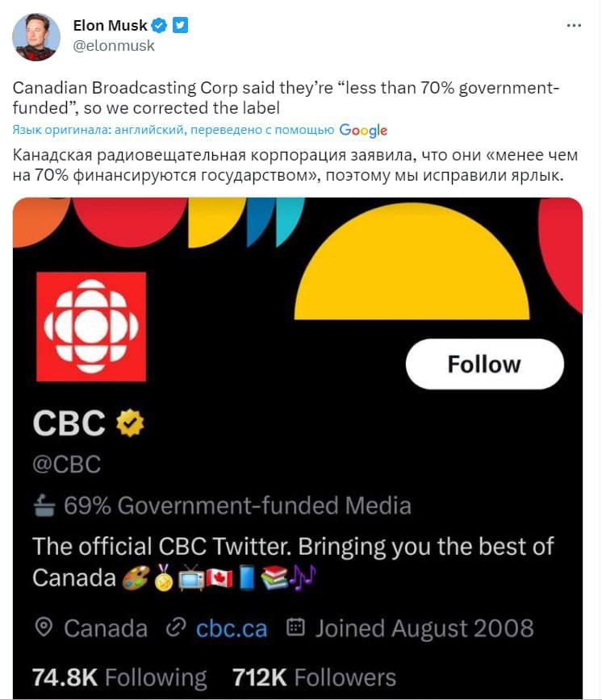Click the location pin icon

pyautogui.click(x=45, y=627)
